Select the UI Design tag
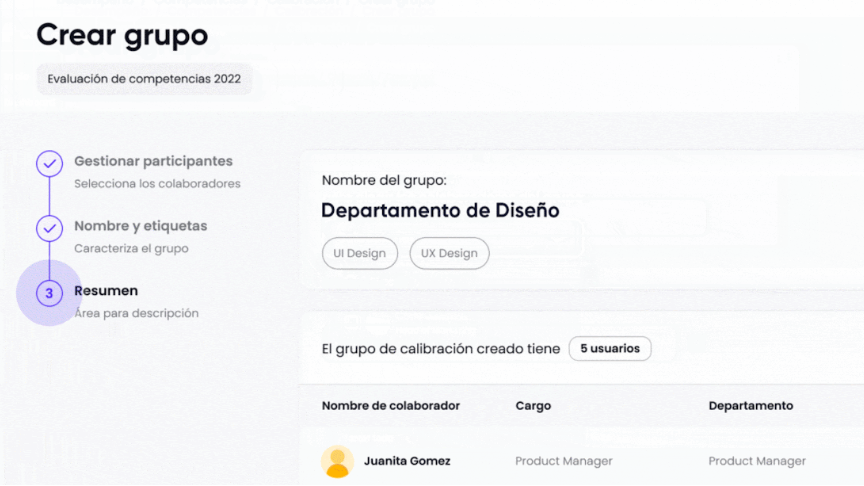The height and width of the screenshot is (486, 864). pyautogui.click(x=359, y=253)
